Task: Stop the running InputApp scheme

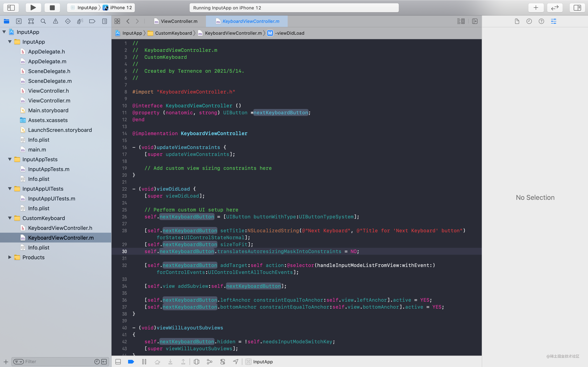Action: tap(52, 8)
